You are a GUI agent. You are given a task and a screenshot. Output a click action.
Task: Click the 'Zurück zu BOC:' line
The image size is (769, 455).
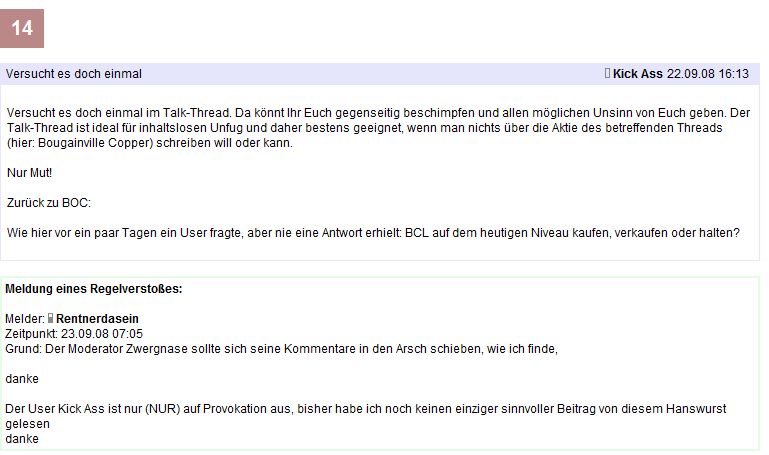pyautogui.click(x=49, y=203)
